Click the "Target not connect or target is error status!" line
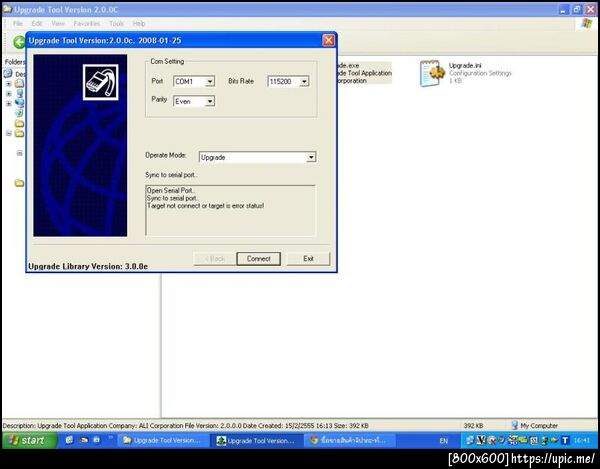 [x=205, y=206]
